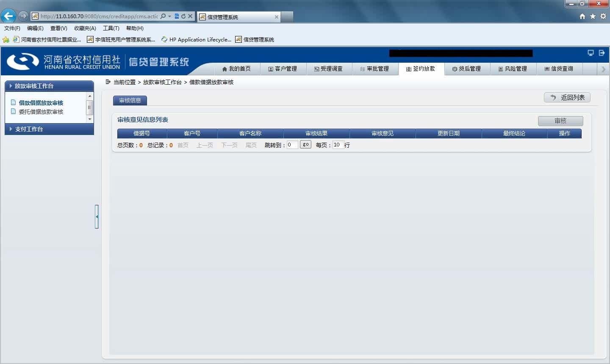610x364 pixels.
Task: Click the 借款借据放款审核 document icon
Action: point(14,102)
